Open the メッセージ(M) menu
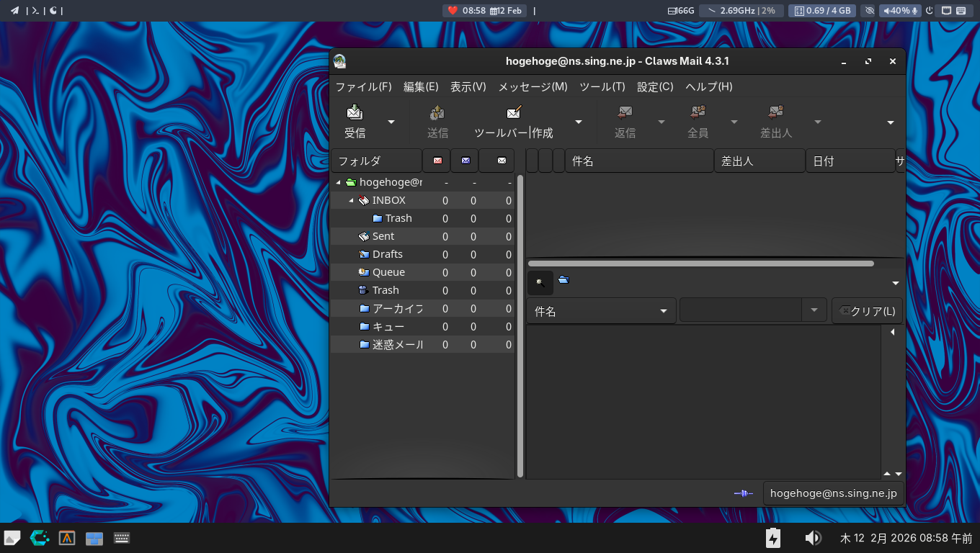 533,86
